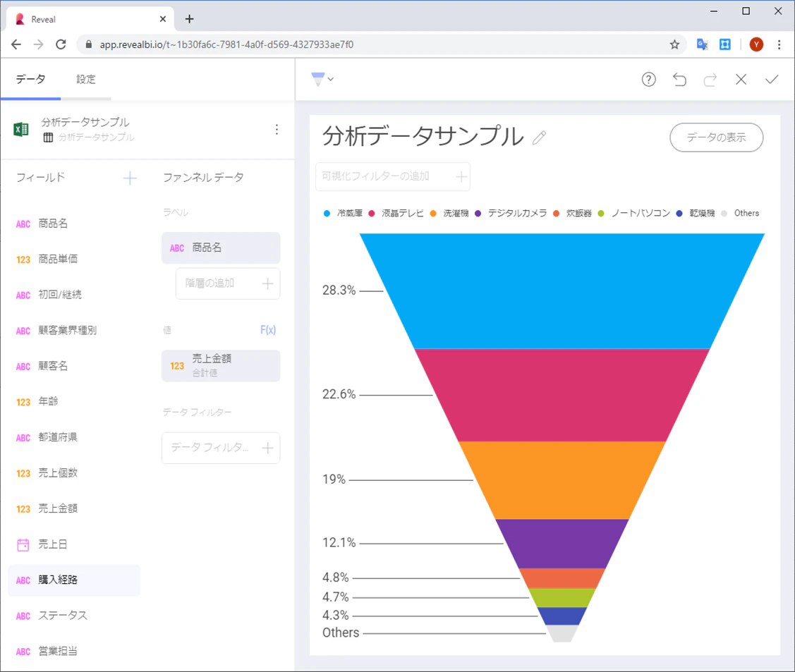The height and width of the screenshot is (672, 795).
Task: Select the Reveal browser tab
Action: tap(90, 19)
